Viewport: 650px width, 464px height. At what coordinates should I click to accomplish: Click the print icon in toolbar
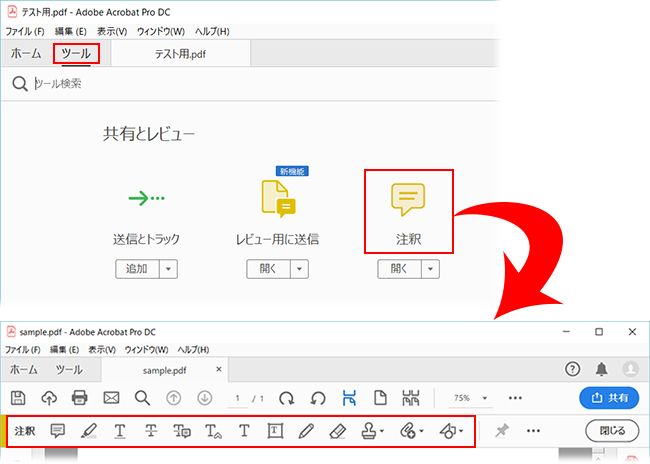coord(80,398)
